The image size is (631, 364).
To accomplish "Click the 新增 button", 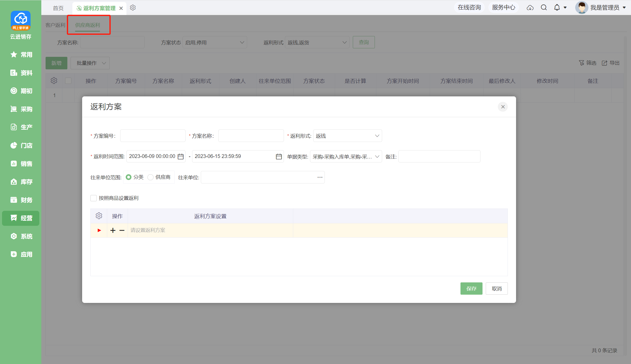I will (56, 63).
